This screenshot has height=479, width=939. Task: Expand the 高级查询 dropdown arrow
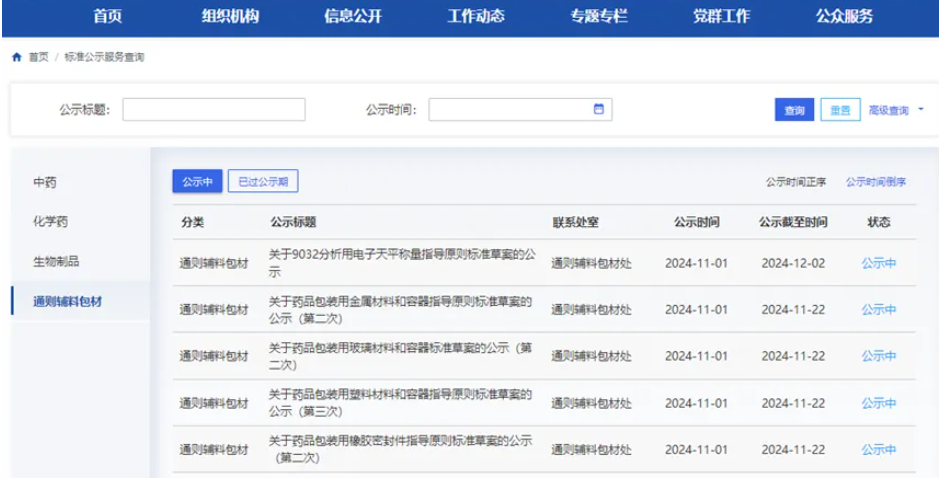click(x=920, y=110)
